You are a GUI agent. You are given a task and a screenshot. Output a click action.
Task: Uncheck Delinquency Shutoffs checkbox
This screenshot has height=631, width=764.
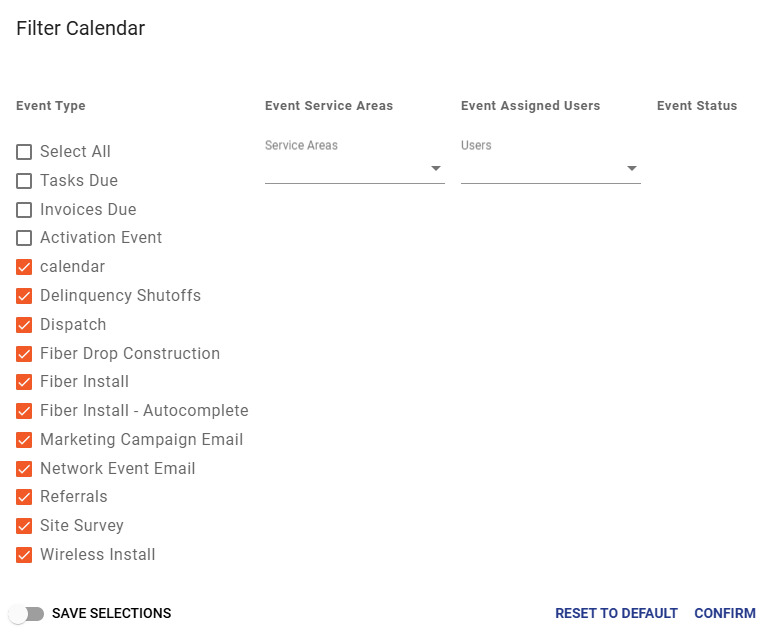click(x=24, y=296)
